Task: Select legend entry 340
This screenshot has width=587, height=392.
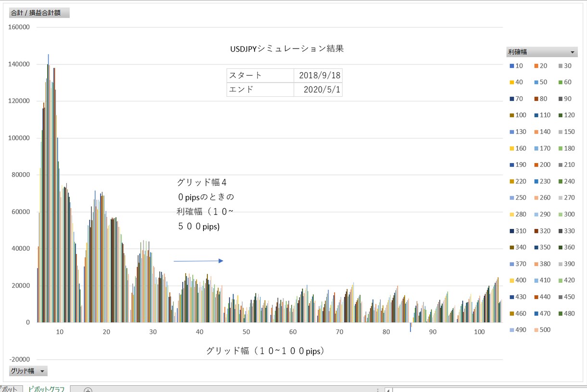Action: pyautogui.click(x=518, y=247)
